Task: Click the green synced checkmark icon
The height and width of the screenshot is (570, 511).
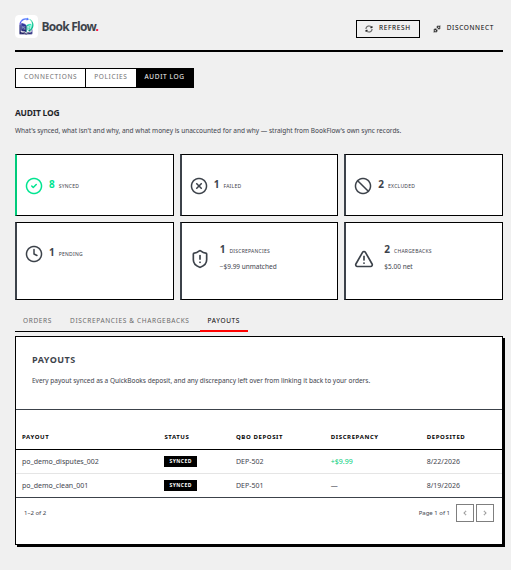Action: tap(34, 186)
